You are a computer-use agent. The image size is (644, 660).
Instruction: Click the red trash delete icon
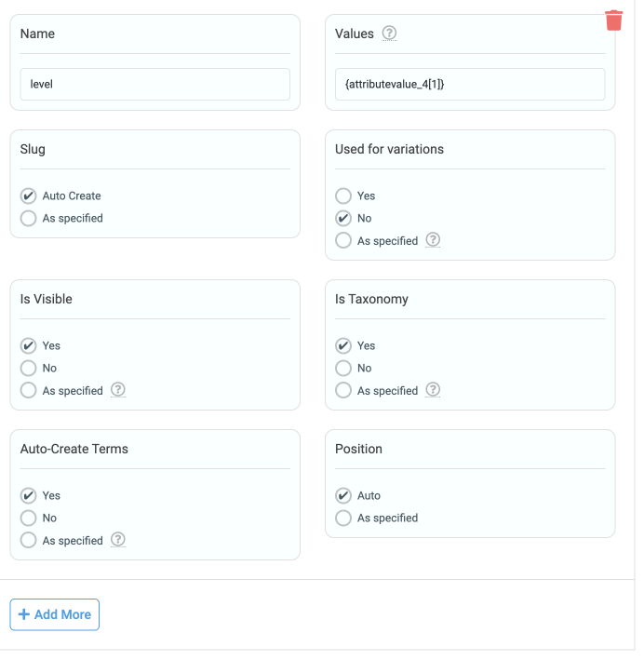point(613,20)
